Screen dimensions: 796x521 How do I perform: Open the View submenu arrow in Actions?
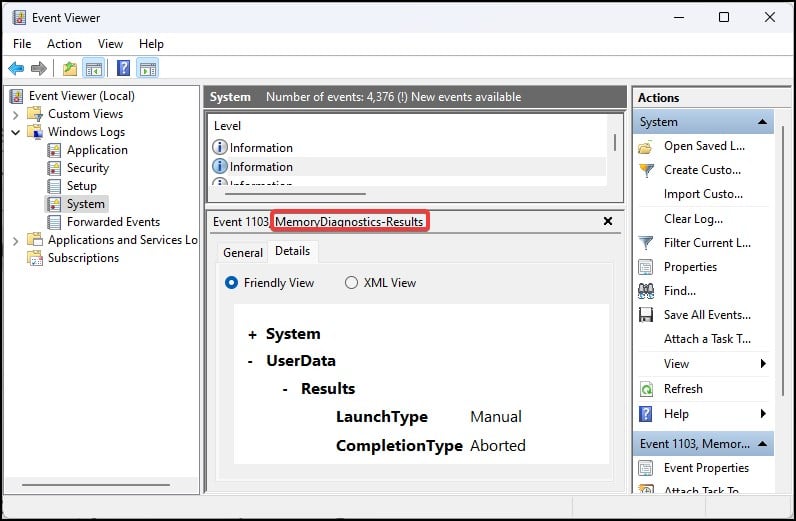763,364
